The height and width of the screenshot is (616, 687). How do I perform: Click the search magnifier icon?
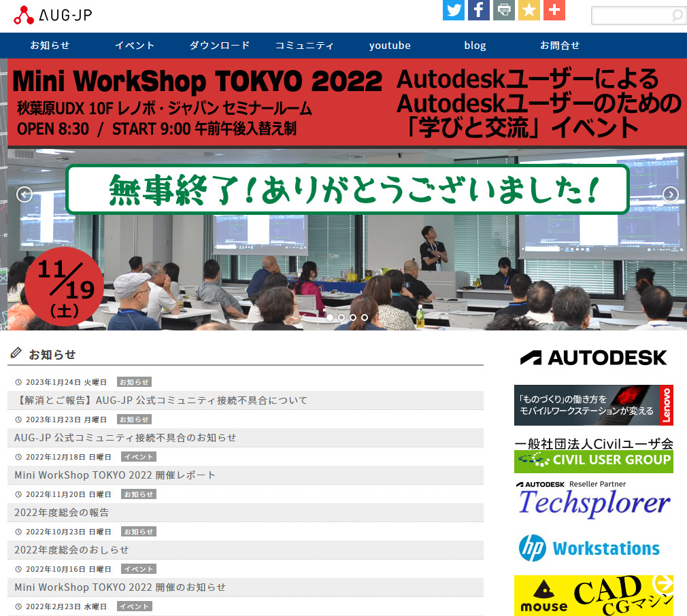677,16
